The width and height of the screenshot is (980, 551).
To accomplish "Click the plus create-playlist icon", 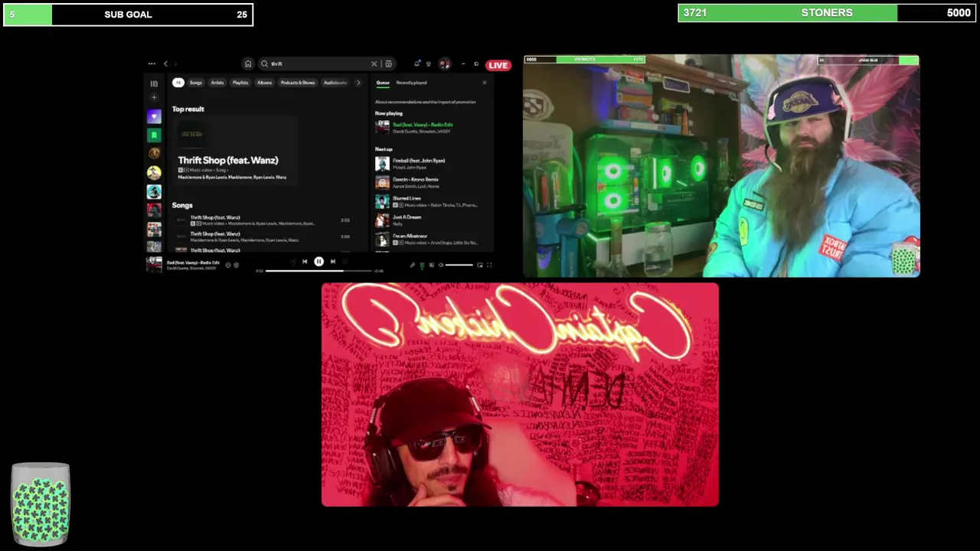I will click(154, 97).
